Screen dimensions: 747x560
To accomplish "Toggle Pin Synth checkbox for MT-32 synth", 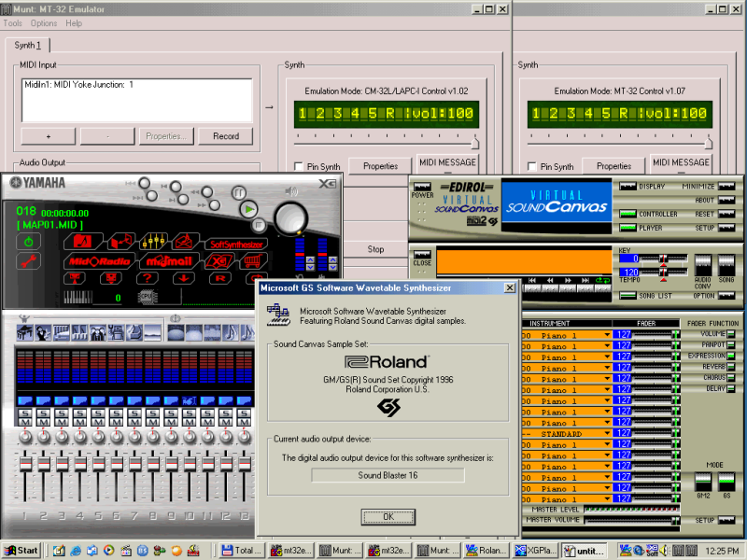I will (532, 166).
